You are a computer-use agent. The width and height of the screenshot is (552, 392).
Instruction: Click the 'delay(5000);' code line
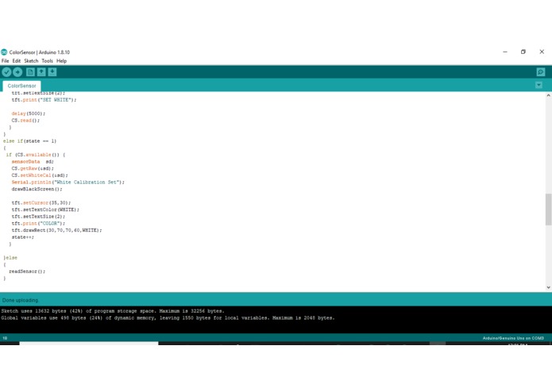[28, 113]
